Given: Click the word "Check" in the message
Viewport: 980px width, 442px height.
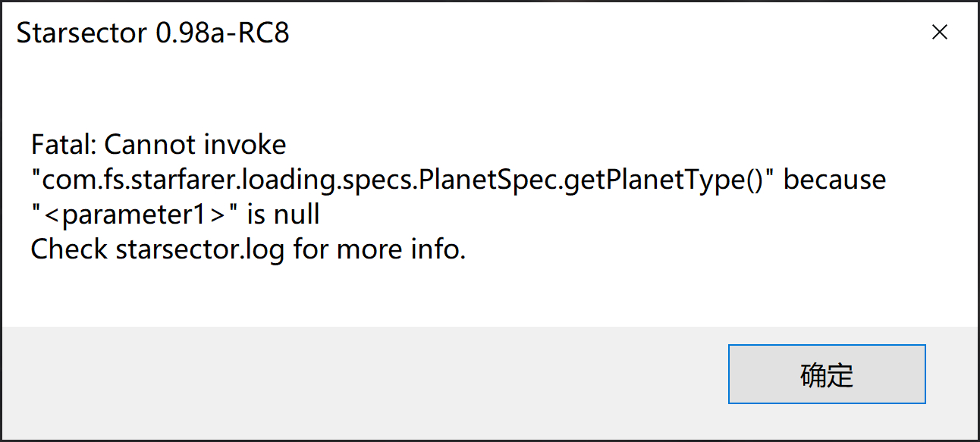Looking at the screenshot, I should 69,249.
